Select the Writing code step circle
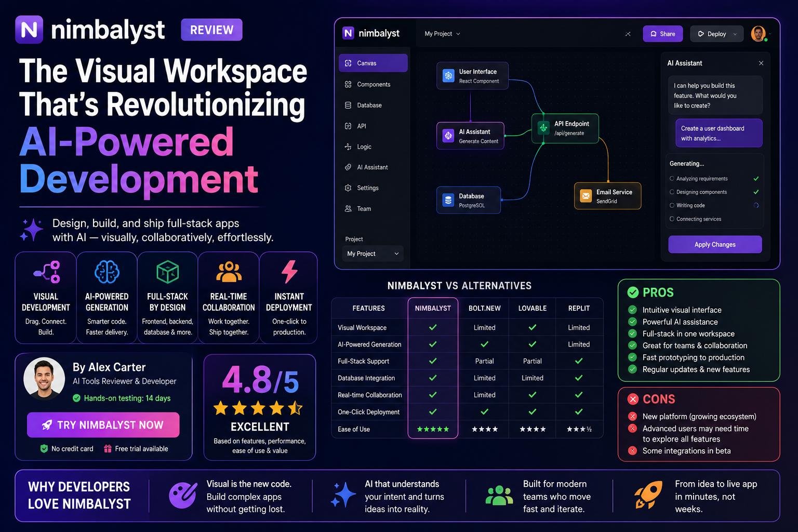This screenshot has height=532, width=798. (x=672, y=206)
